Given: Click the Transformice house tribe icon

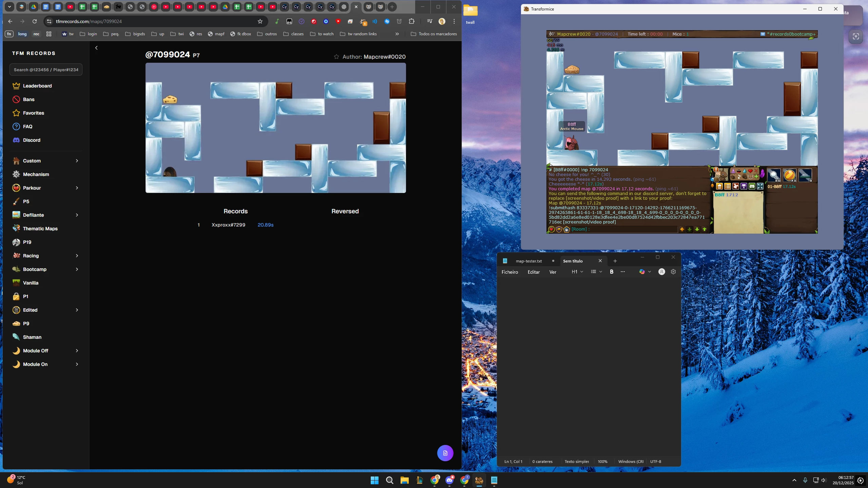Looking at the screenshot, I should point(719,186).
